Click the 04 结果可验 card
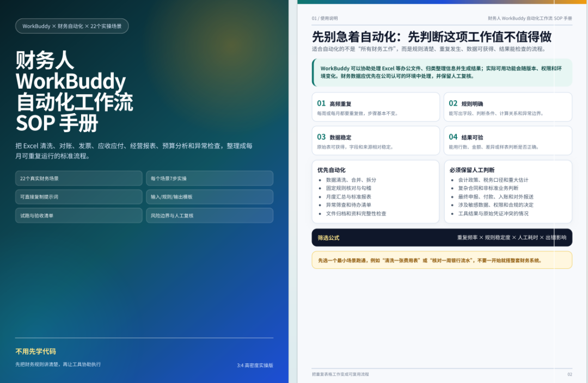 point(508,140)
